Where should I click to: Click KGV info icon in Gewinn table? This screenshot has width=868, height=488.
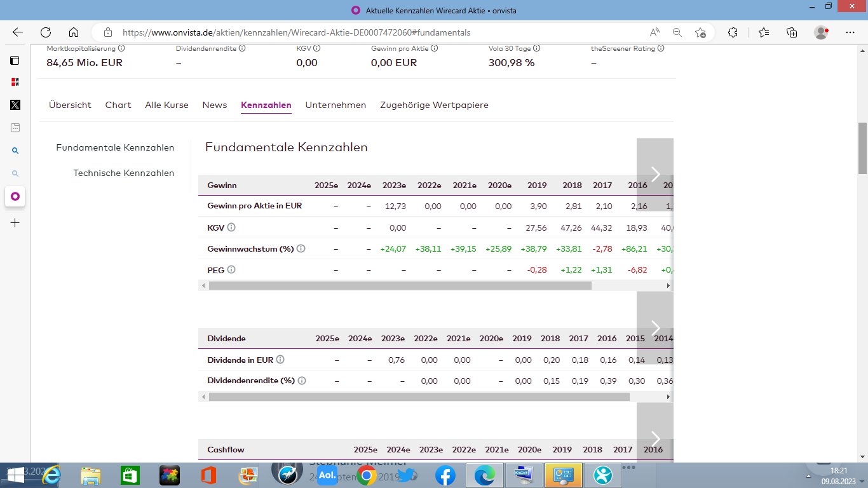(x=231, y=227)
